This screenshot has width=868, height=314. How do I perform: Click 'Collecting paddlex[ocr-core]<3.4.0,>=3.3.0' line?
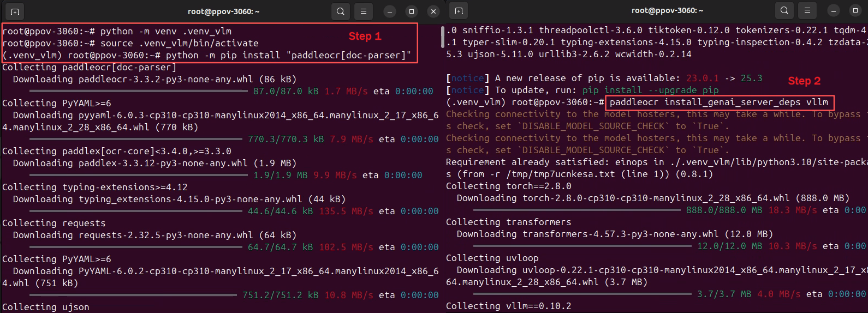(117, 151)
